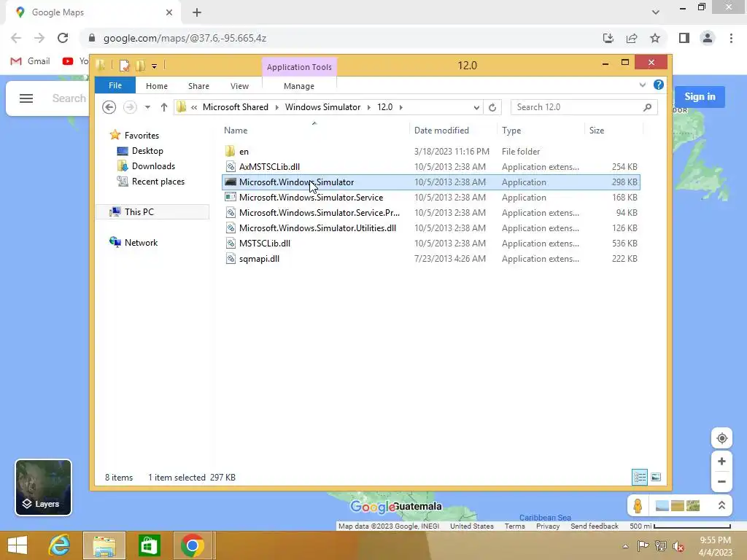Viewport: 747px width, 560px height.
Task: Zoom out on Google Maps
Action: 721,481
